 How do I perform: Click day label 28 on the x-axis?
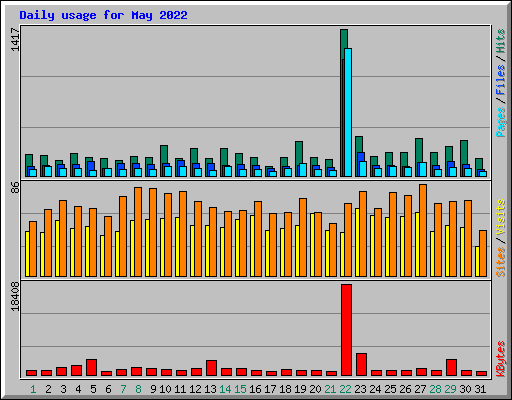coord(435,389)
